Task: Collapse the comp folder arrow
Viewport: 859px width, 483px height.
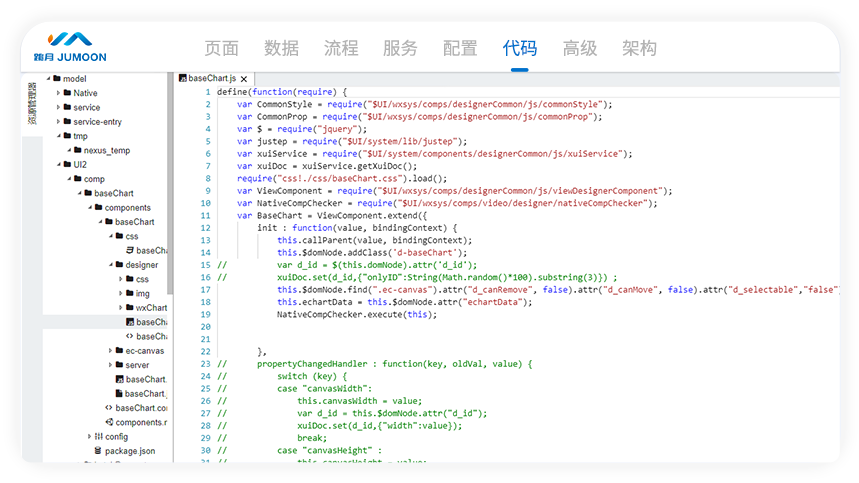Action: [69, 179]
